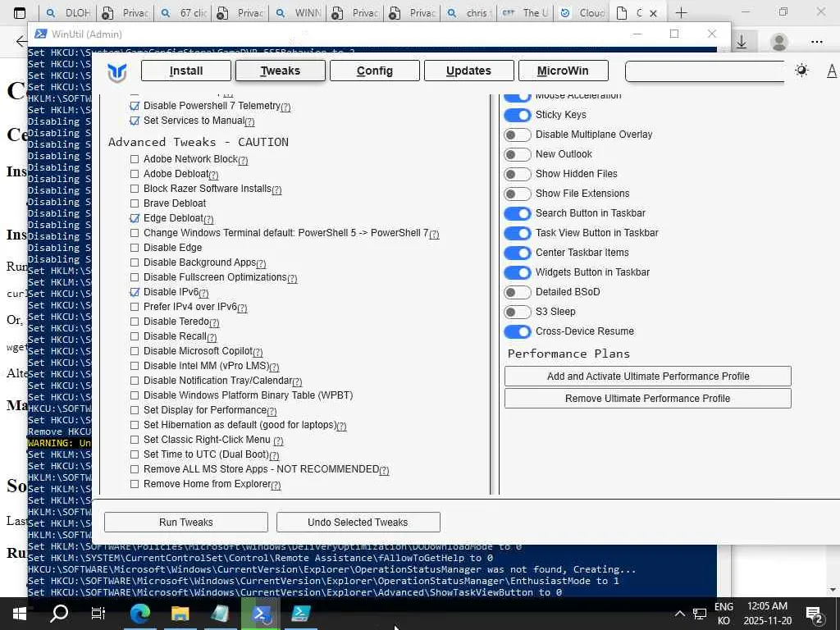
Task: Check Brave Debloat option
Action: (x=135, y=203)
